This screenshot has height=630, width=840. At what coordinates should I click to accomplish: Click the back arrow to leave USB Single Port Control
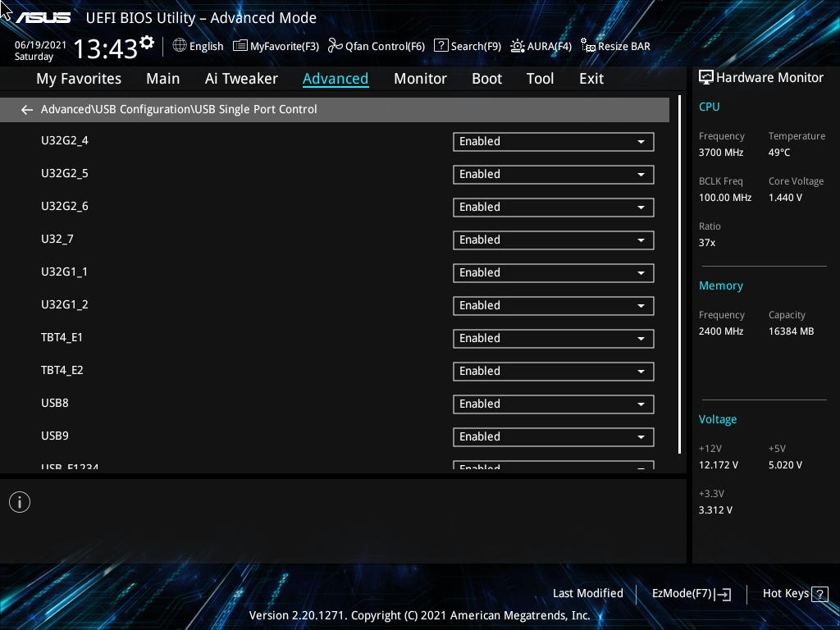[x=26, y=109]
